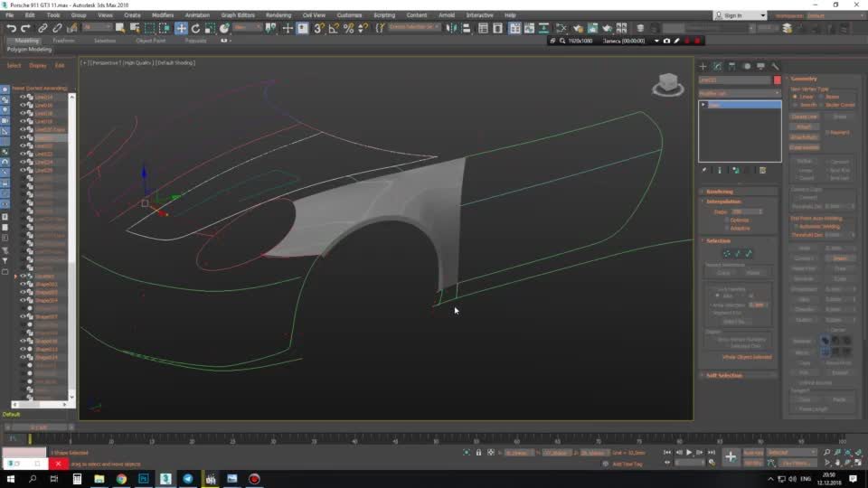The height and width of the screenshot is (488, 868).
Task: Select the Bezier Corner vertex type radio
Action: [822, 105]
